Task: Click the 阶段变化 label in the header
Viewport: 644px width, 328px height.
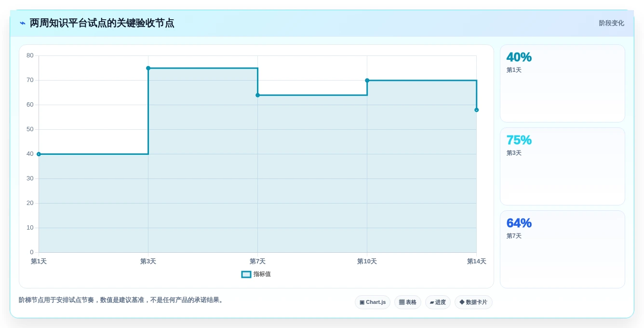Action: click(x=611, y=23)
